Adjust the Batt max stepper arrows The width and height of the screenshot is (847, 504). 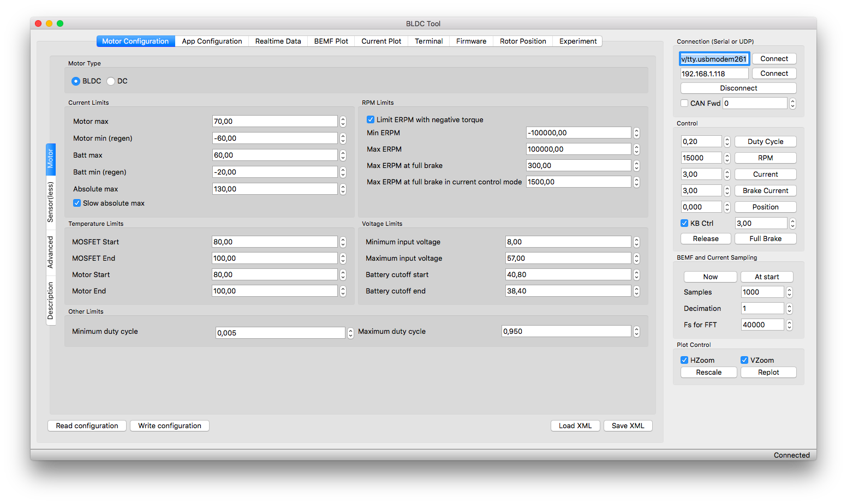click(343, 155)
